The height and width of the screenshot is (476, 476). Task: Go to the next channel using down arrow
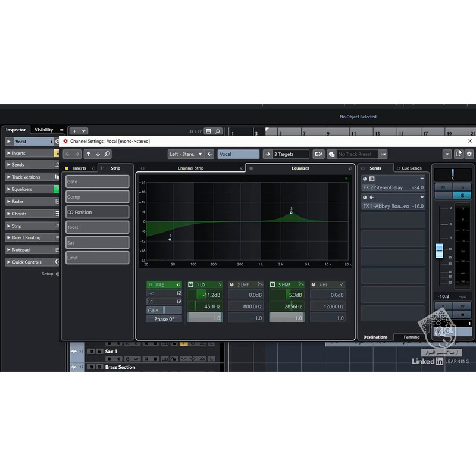pyautogui.click(x=98, y=154)
